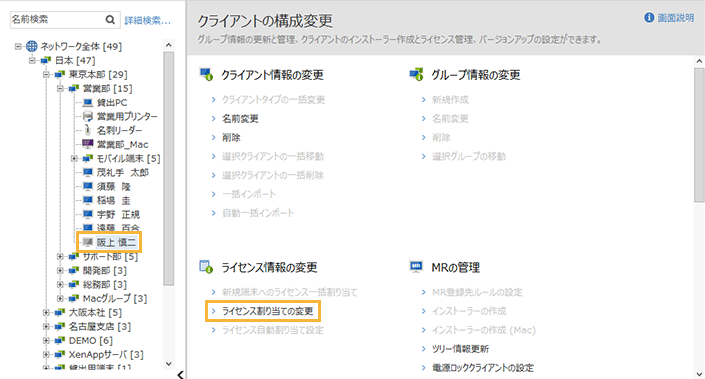Open 削除 under クライアント情報の変更
Screen dimensions: 705x379
[x=231, y=138]
